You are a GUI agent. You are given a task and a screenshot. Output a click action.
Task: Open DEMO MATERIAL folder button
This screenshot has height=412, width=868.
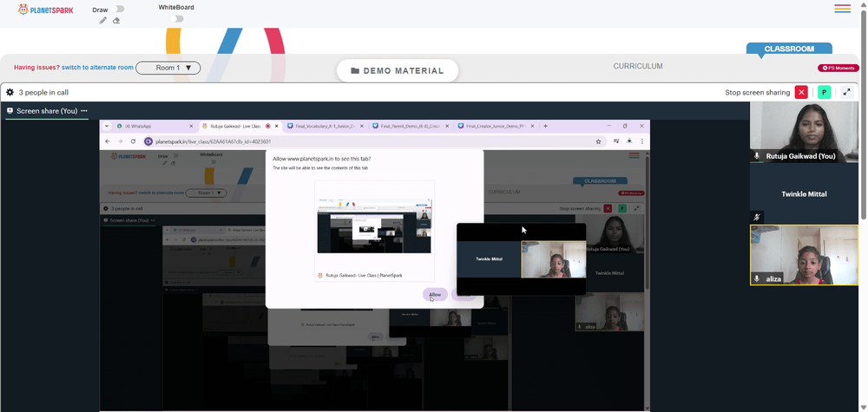(x=398, y=71)
